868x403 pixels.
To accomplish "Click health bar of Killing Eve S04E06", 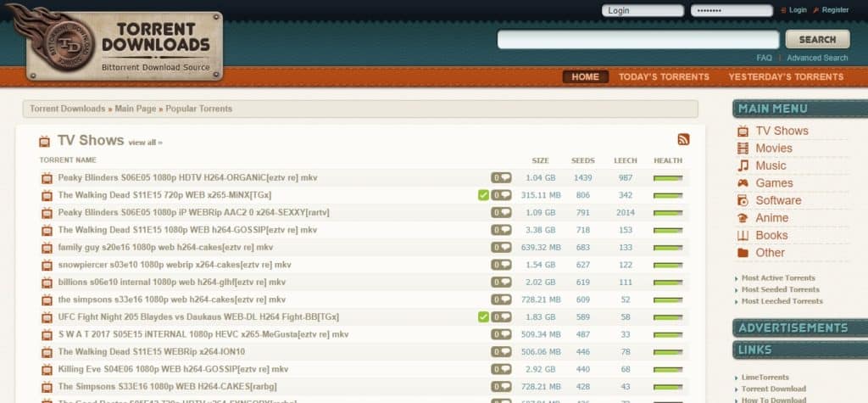I will pyautogui.click(x=668, y=369).
